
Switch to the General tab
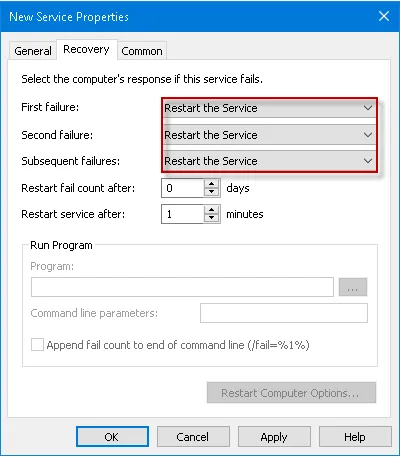pos(33,51)
